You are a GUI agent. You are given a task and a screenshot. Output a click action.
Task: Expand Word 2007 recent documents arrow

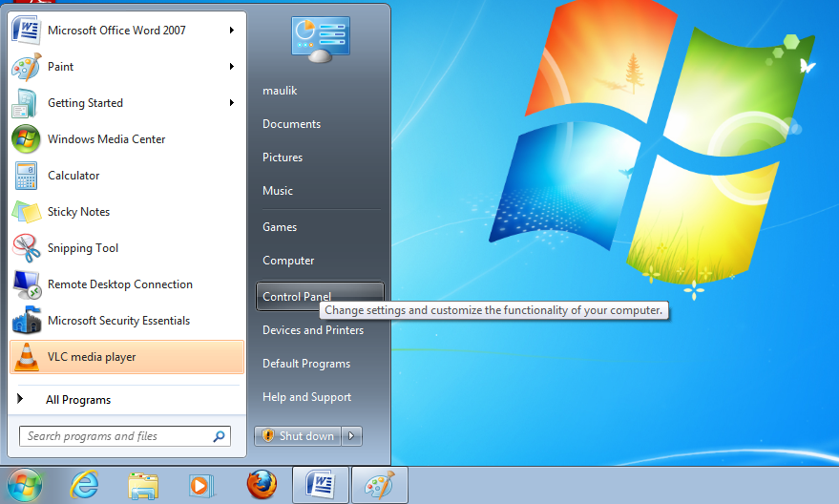click(232, 30)
